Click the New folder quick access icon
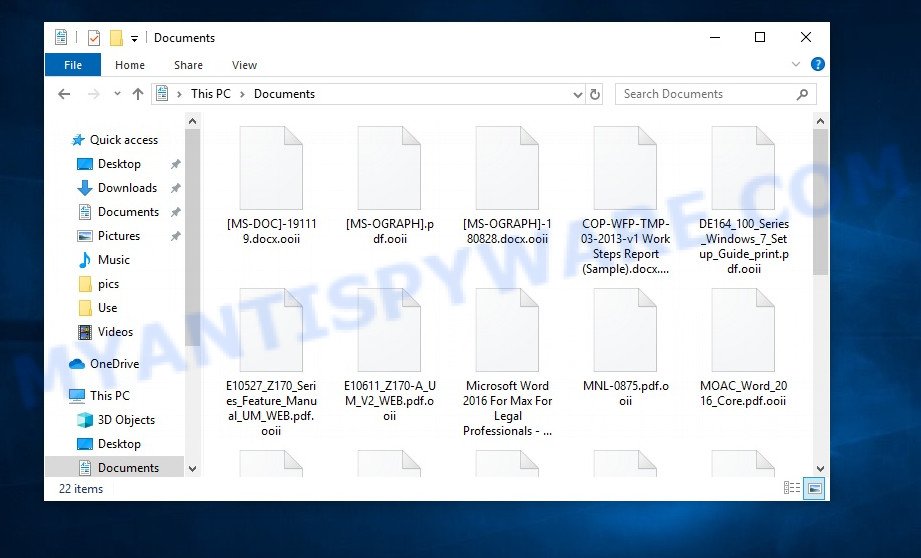Viewport: 921px width, 558px height. (116, 38)
